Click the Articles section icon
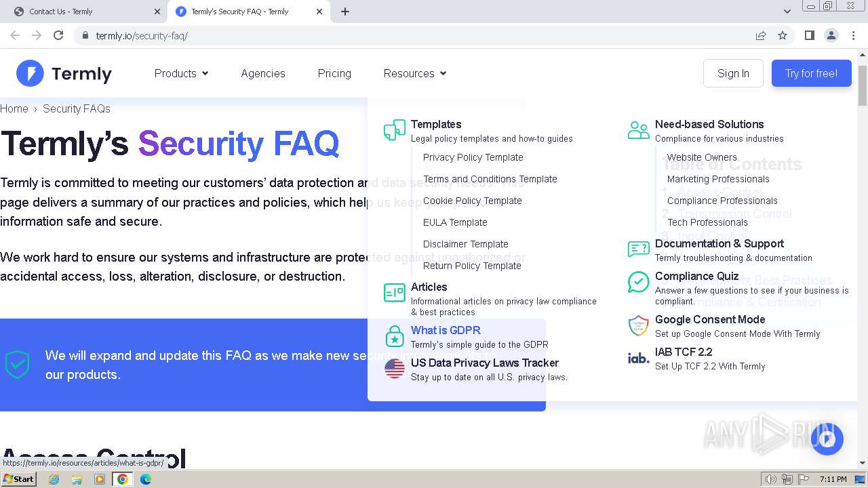Image resolution: width=868 pixels, height=488 pixels. click(394, 293)
